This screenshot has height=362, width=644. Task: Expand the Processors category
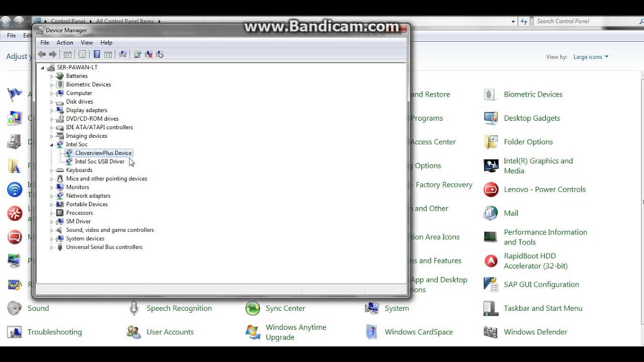coord(51,213)
